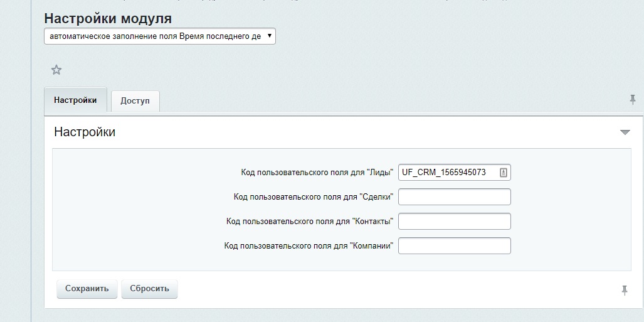Image resolution: width=644 pixels, height=322 pixels.
Task: Switch to the Настройки tab
Action: pyautogui.click(x=76, y=100)
